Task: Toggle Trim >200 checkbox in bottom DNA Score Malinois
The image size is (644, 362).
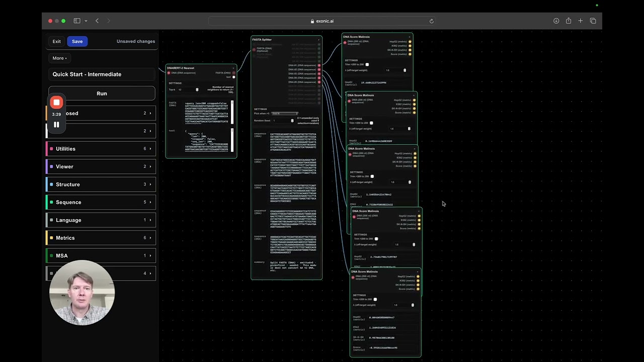Action: tap(375, 299)
